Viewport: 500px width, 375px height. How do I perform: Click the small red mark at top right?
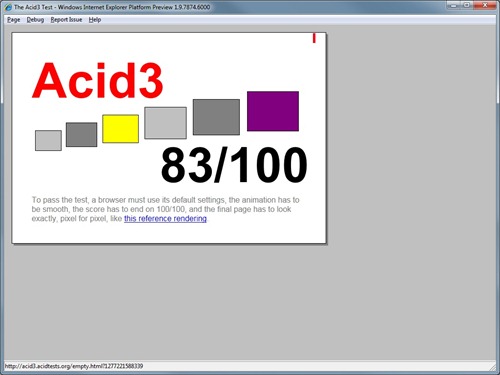pos(314,38)
